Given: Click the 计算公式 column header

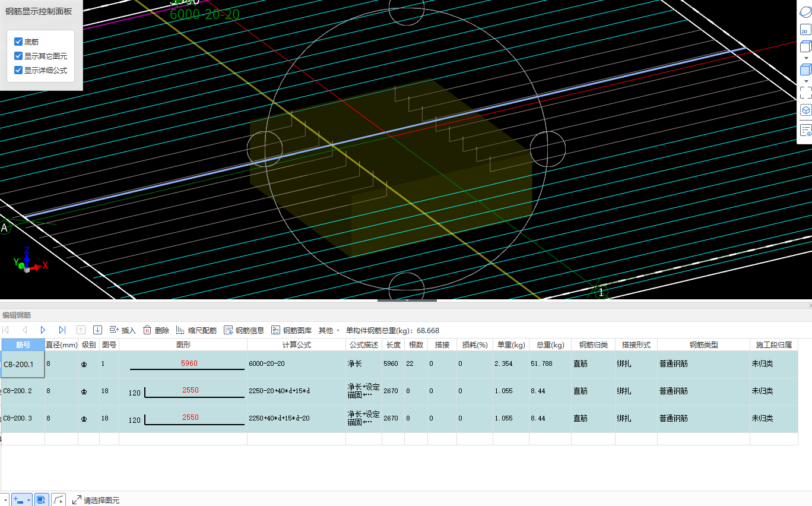Looking at the screenshot, I should tap(297, 344).
